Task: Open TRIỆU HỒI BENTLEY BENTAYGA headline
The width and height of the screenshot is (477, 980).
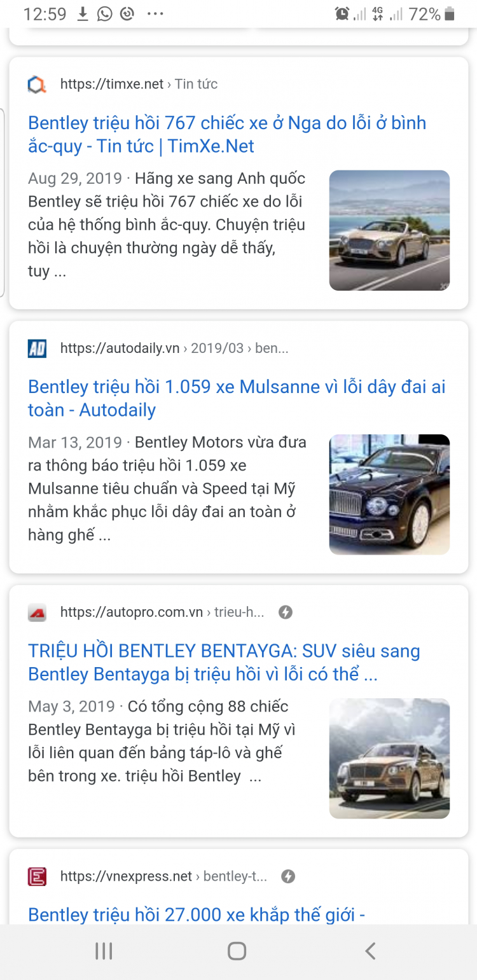Action: coord(224,663)
